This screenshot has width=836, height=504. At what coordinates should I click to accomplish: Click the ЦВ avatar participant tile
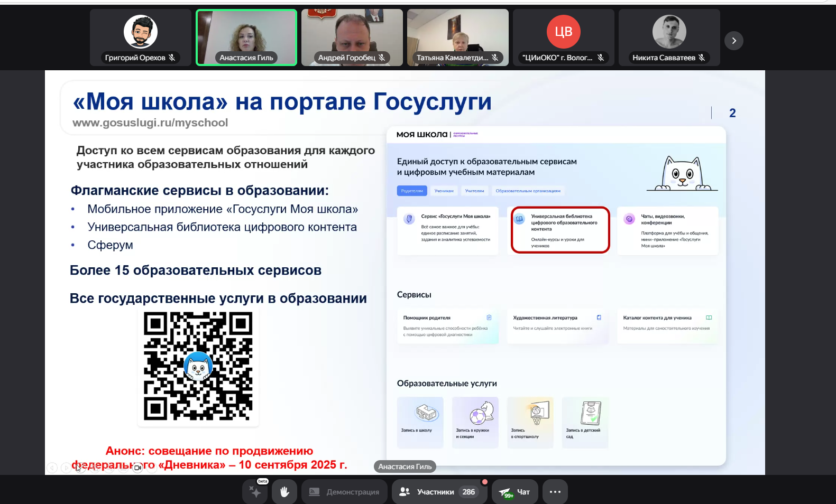(564, 38)
